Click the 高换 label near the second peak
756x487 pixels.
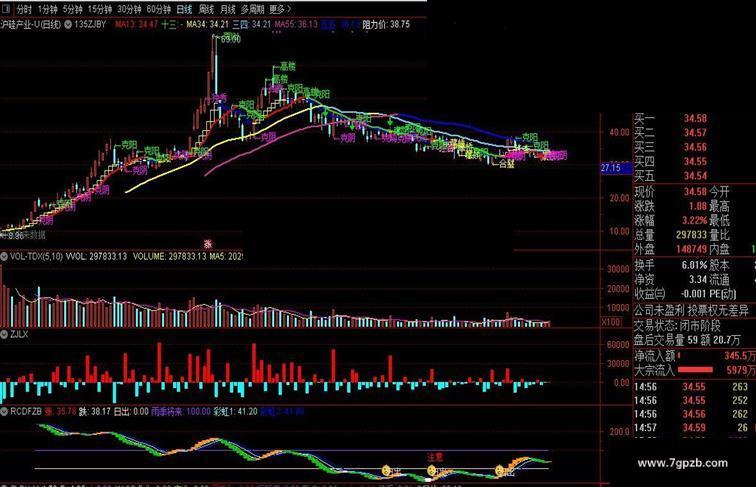[288, 67]
